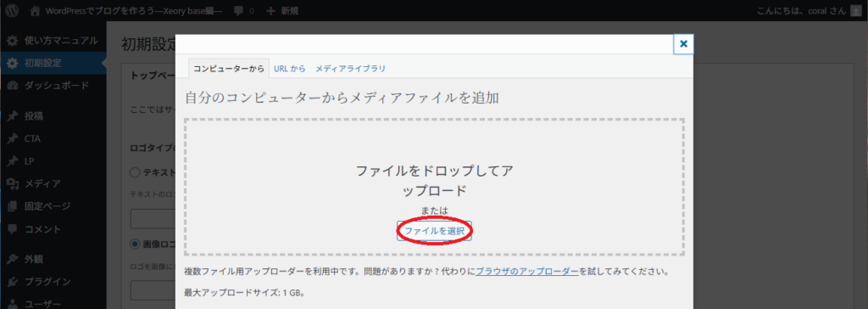This screenshot has height=309, width=868.
Task: Switch to the メディアライブラリ tab
Action: tap(350, 69)
